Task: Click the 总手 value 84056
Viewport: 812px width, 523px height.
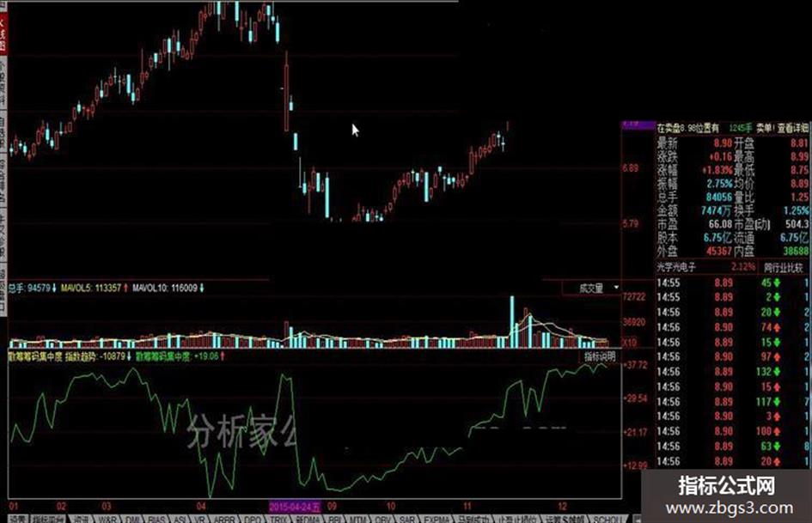Action: (719, 197)
